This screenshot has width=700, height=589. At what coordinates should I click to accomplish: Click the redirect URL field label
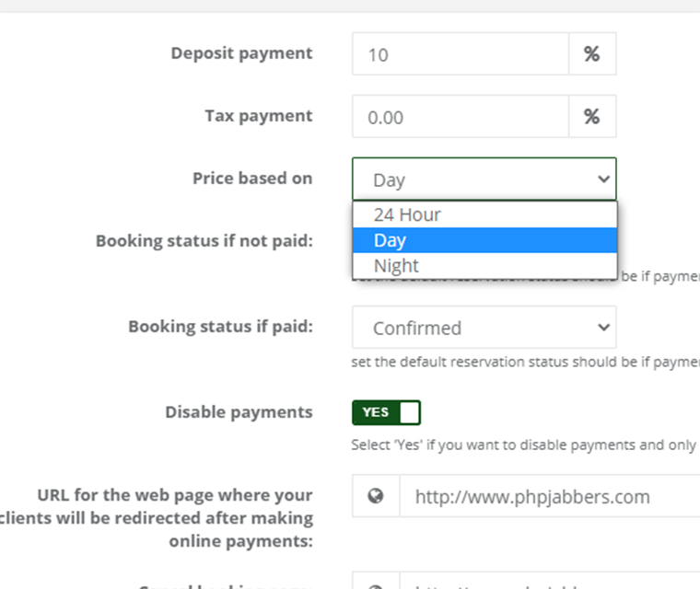[157, 518]
